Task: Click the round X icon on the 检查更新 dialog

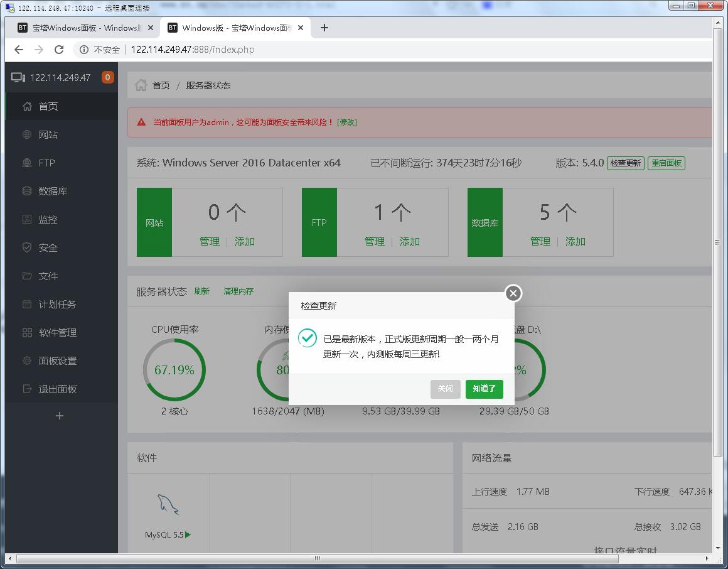Action: click(x=513, y=293)
